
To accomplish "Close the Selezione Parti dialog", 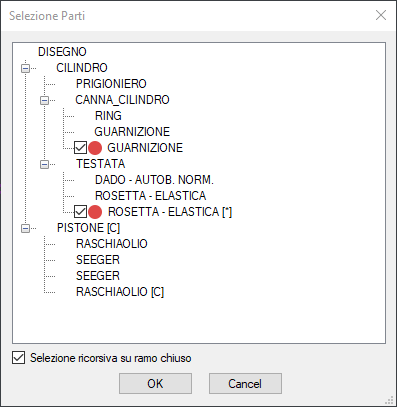I will (381, 15).
